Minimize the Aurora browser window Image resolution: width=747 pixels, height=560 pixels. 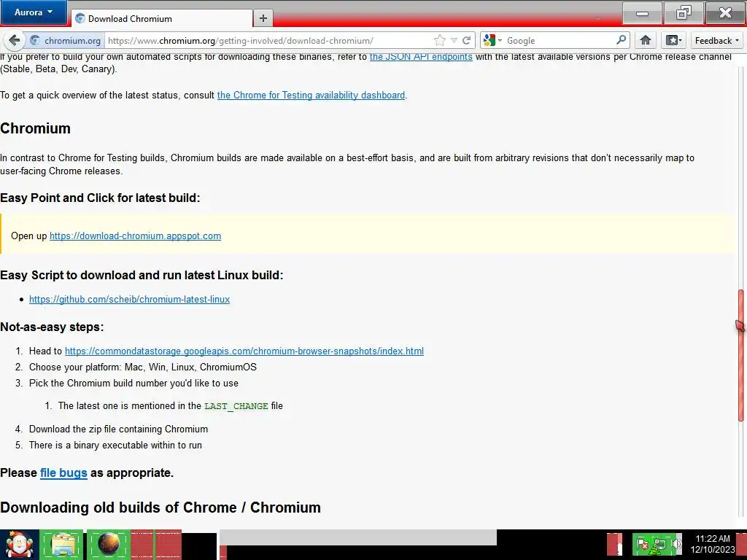click(x=642, y=13)
